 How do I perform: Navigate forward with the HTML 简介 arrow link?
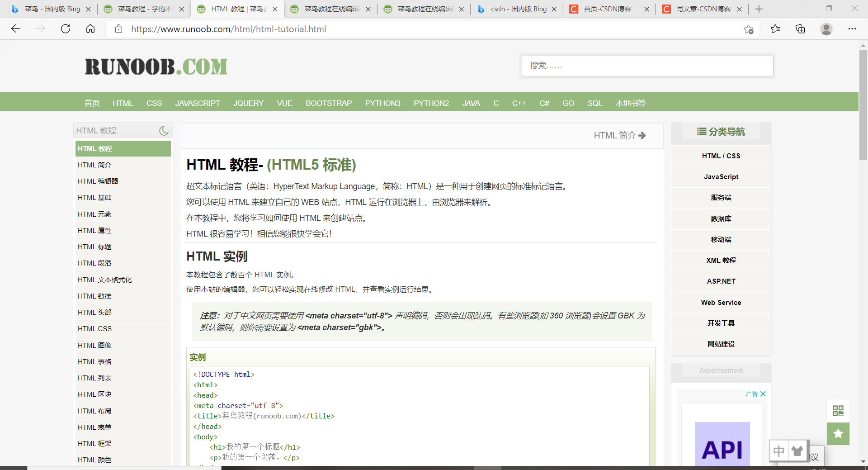coord(620,135)
